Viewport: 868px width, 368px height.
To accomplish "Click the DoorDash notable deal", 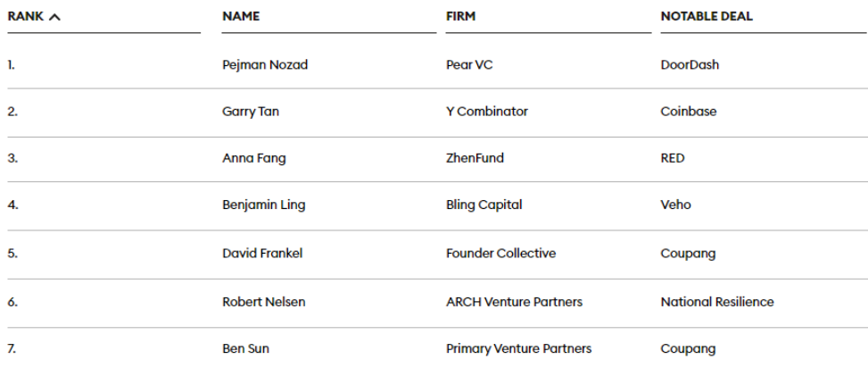I will click(690, 65).
